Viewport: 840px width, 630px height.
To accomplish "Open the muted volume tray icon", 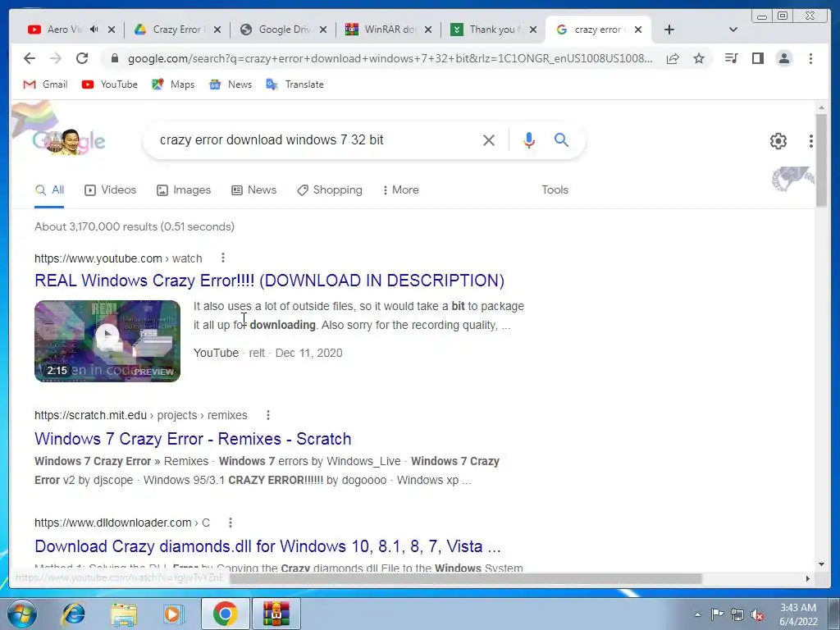I will (757, 614).
